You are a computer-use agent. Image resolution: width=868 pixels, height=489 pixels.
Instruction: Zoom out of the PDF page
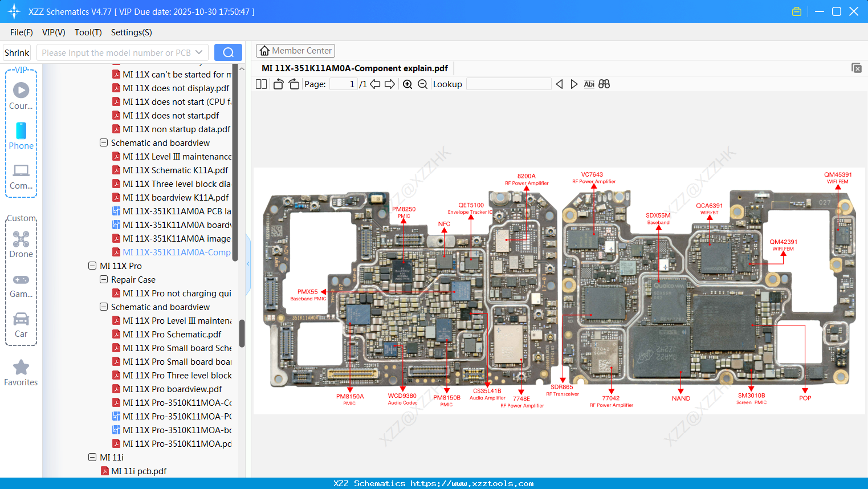click(x=422, y=84)
